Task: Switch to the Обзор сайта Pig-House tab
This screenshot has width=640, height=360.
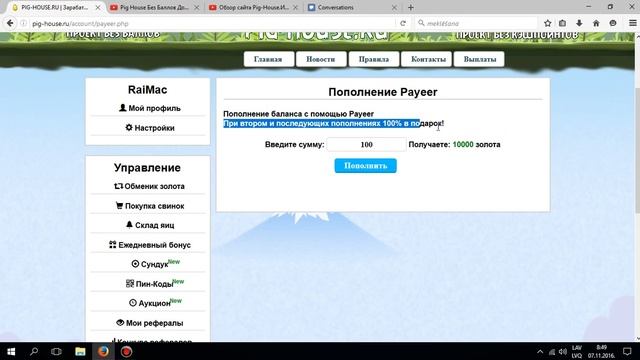Action: (253, 7)
